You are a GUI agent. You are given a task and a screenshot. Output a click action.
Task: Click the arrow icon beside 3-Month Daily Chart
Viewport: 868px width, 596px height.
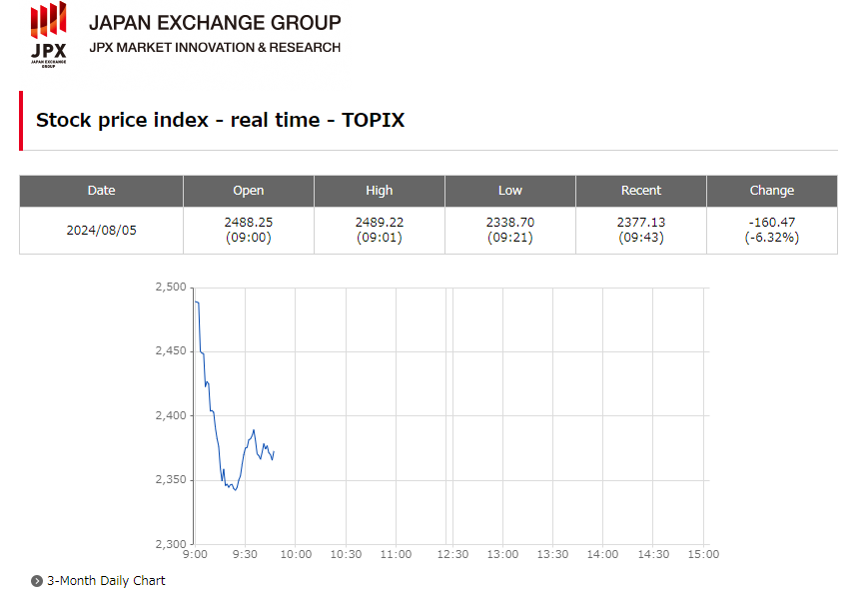point(37,581)
